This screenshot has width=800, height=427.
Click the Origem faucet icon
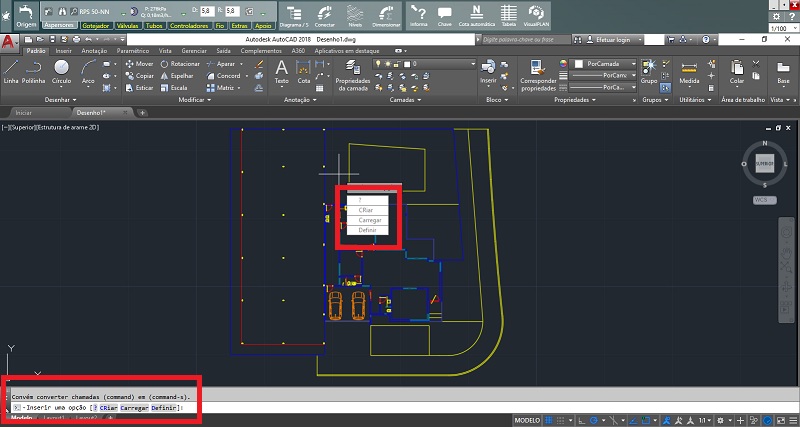(25, 12)
